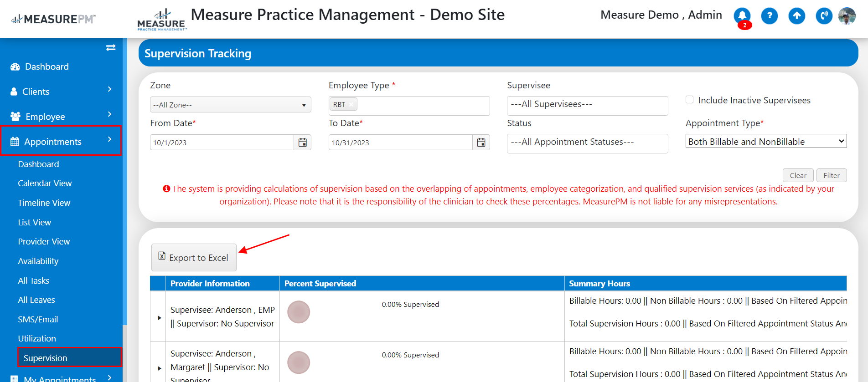This screenshot has width=868, height=382.
Task: Click the Appointments calendar icon in sidebar
Action: 15,142
